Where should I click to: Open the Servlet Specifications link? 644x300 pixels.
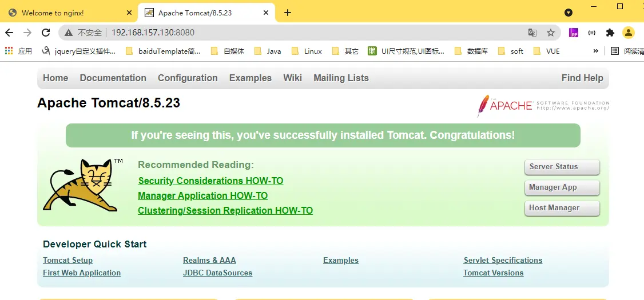click(503, 260)
